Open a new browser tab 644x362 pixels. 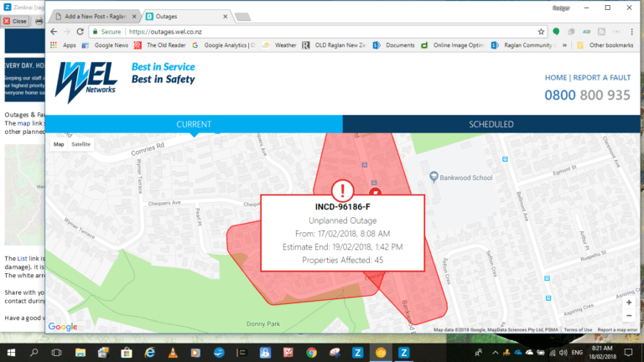242,17
